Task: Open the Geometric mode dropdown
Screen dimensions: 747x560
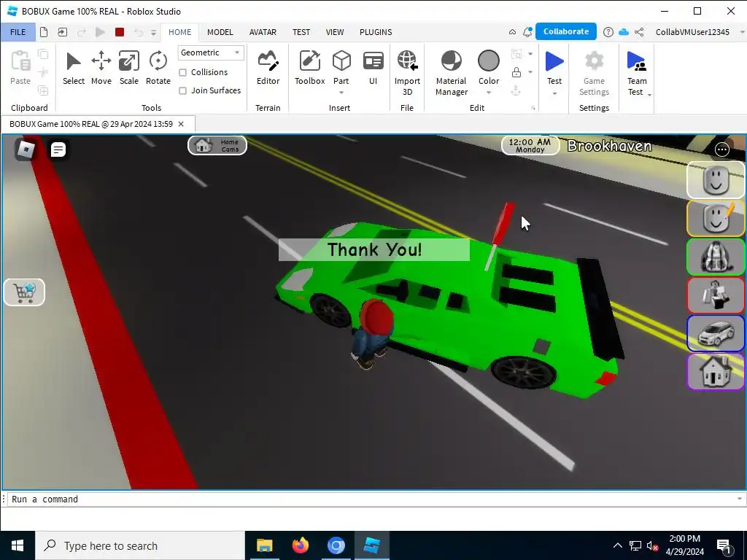Action: [x=211, y=52]
